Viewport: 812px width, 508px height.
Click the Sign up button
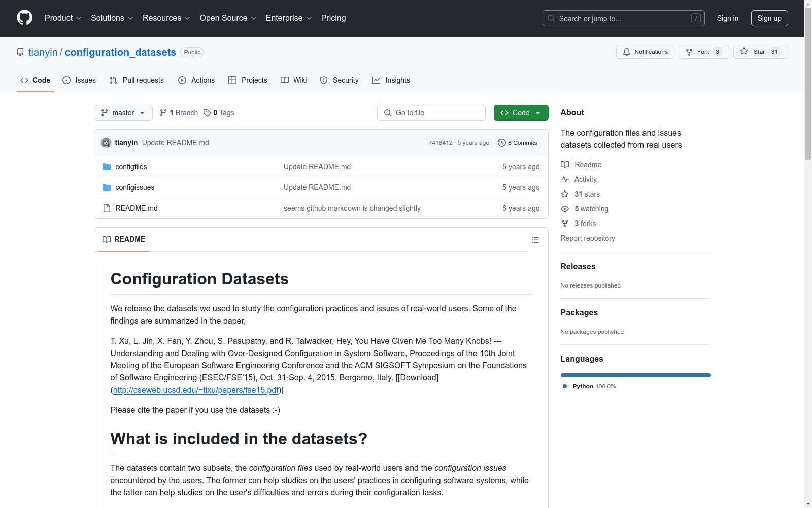pyautogui.click(x=769, y=18)
